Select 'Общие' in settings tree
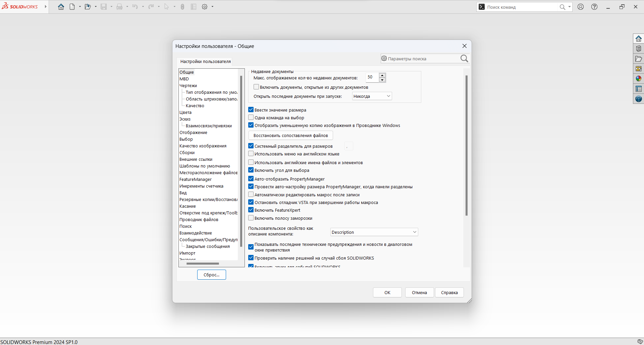 [186, 72]
